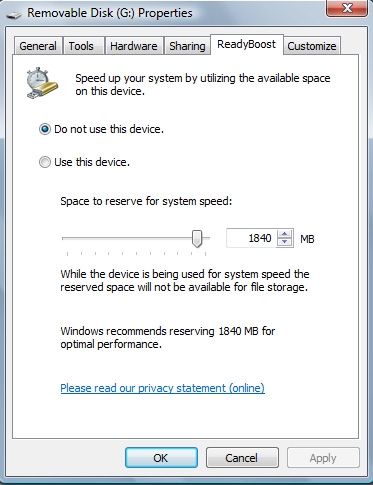Click the space reserve slider handle
The height and width of the screenshot is (485, 373).
(197, 238)
